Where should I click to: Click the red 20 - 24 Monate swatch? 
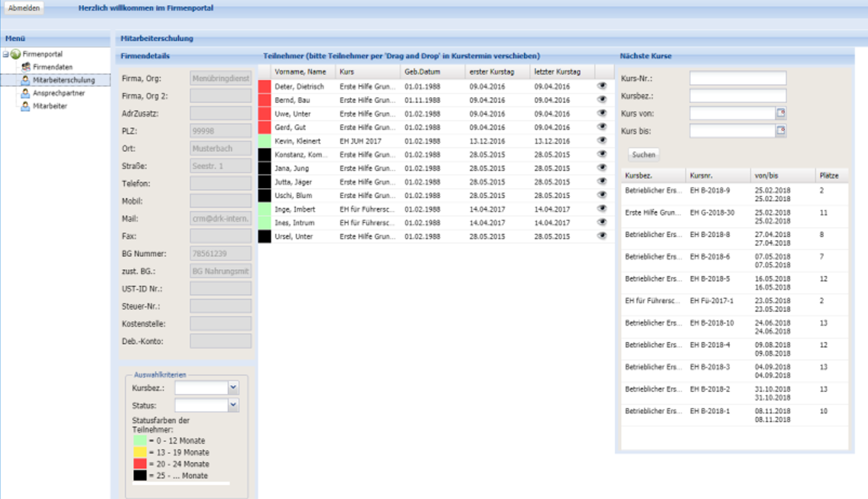(140, 464)
